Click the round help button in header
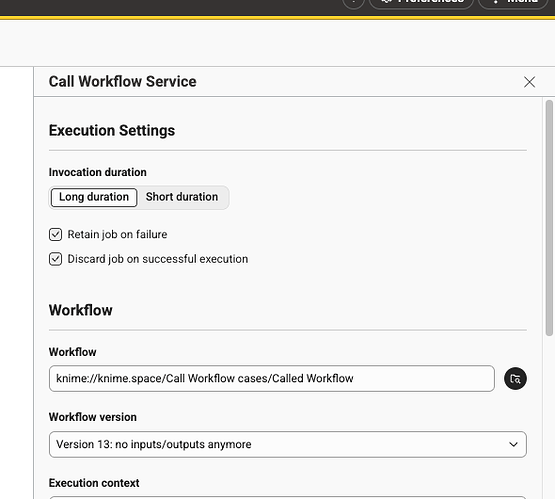 (x=353, y=3)
